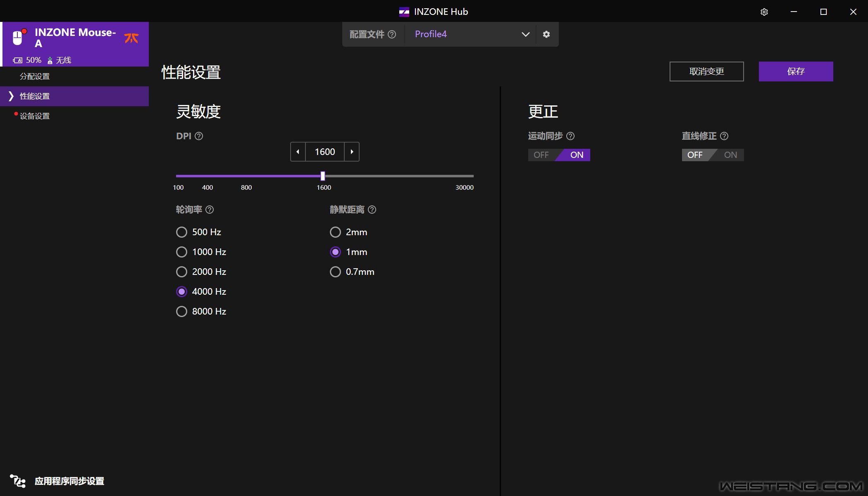Click the 轮询率 help icon
This screenshot has height=496, width=868.
pos(210,210)
